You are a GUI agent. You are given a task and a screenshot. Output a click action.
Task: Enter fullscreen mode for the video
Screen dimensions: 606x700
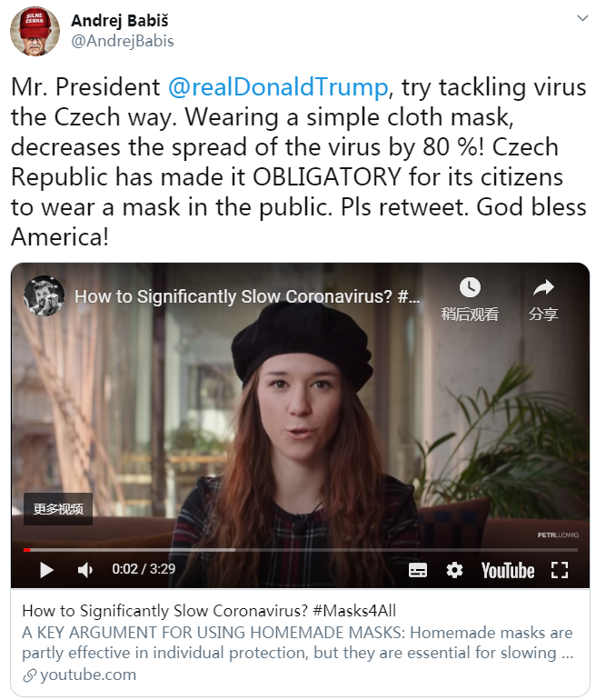pos(560,570)
